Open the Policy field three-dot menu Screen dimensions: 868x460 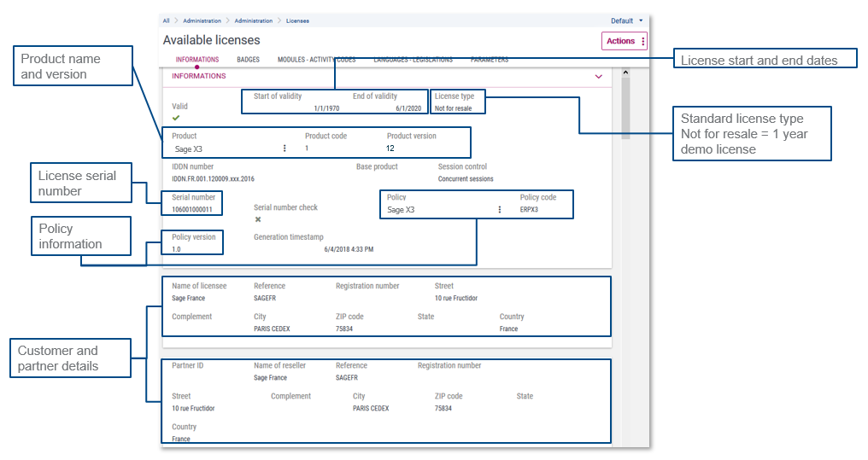tap(500, 210)
